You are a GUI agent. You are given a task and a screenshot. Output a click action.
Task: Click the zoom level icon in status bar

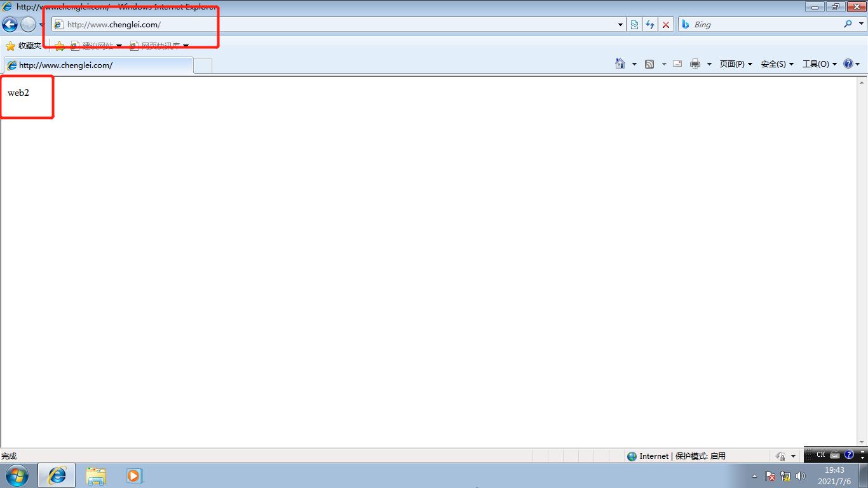pos(780,456)
